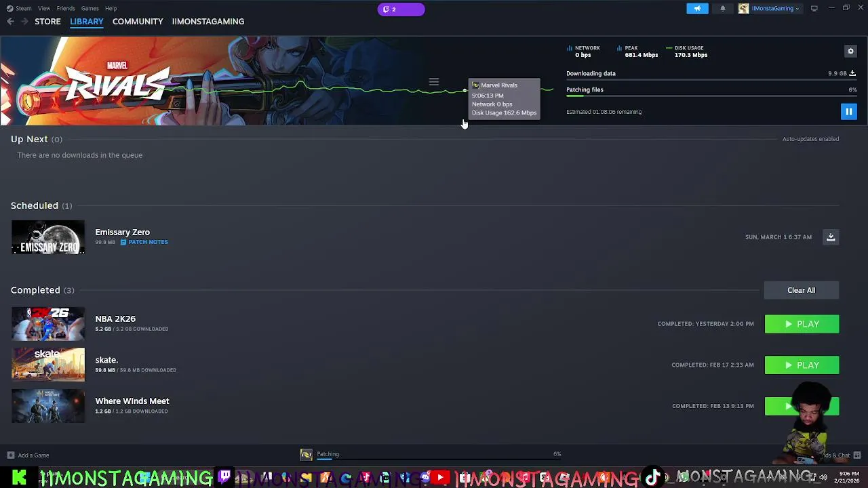Click volume icon in system tray
The width and height of the screenshot is (868, 488).
point(823,477)
